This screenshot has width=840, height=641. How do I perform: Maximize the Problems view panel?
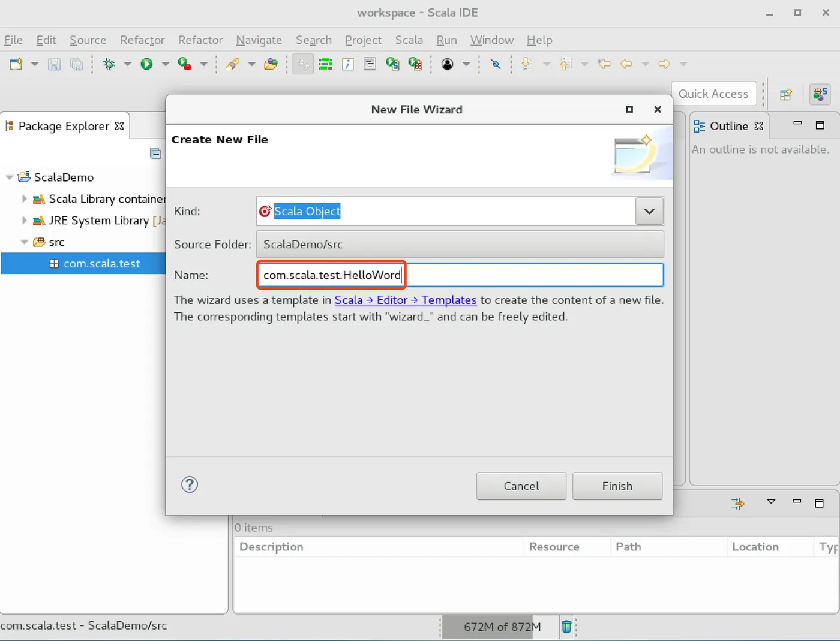tap(819, 503)
